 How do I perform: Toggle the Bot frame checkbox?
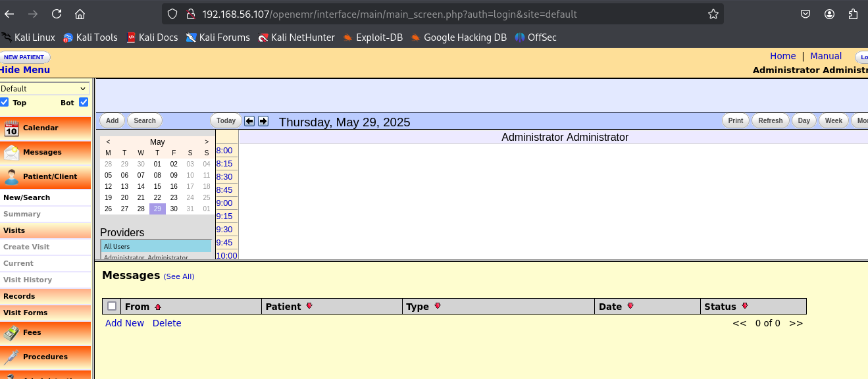[x=84, y=102]
